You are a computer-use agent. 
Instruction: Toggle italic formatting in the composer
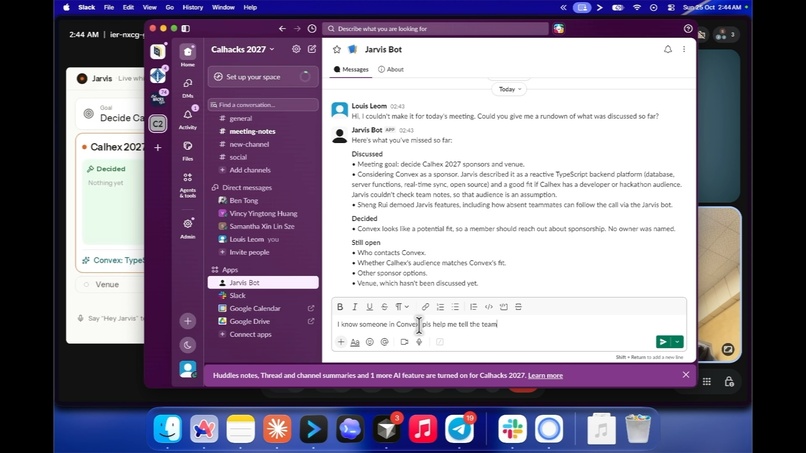pyautogui.click(x=355, y=306)
